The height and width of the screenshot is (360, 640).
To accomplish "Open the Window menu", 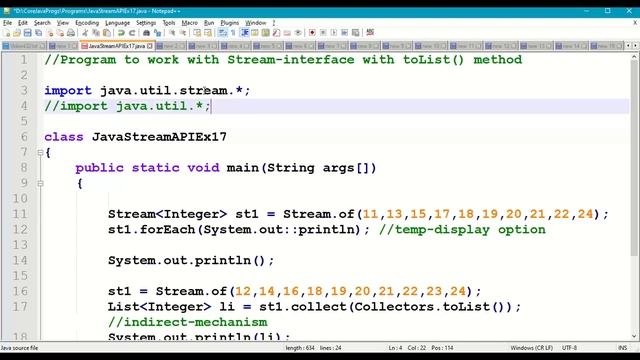I will point(256,23).
